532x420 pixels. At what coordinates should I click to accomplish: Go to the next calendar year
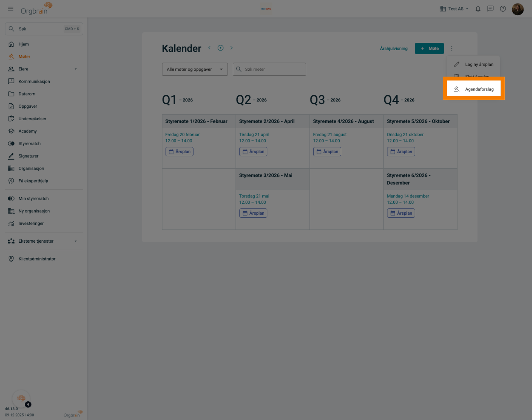point(232,48)
